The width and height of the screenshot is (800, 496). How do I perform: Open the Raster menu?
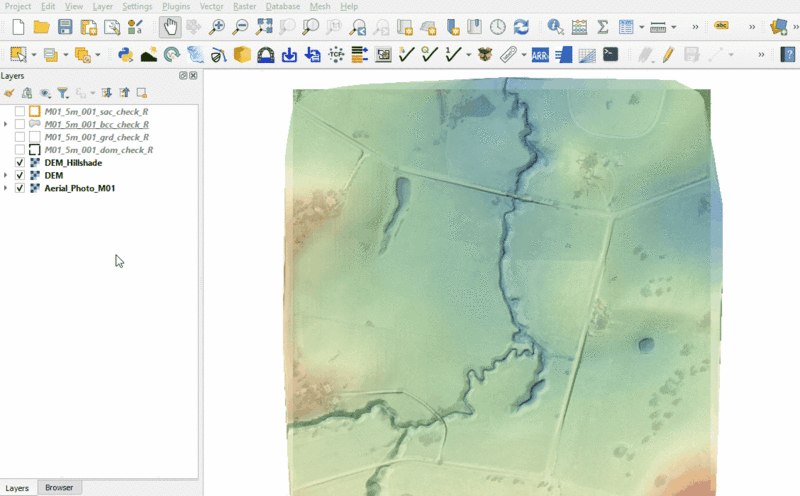click(x=244, y=6)
